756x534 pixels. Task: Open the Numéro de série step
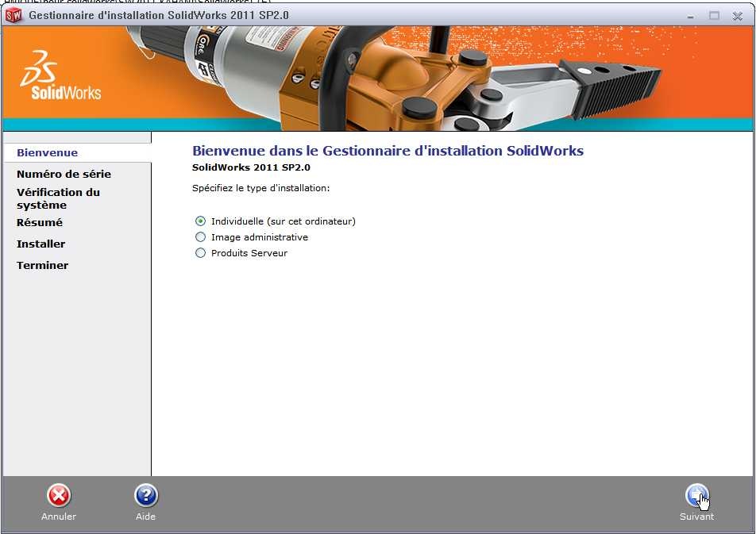[x=64, y=174]
